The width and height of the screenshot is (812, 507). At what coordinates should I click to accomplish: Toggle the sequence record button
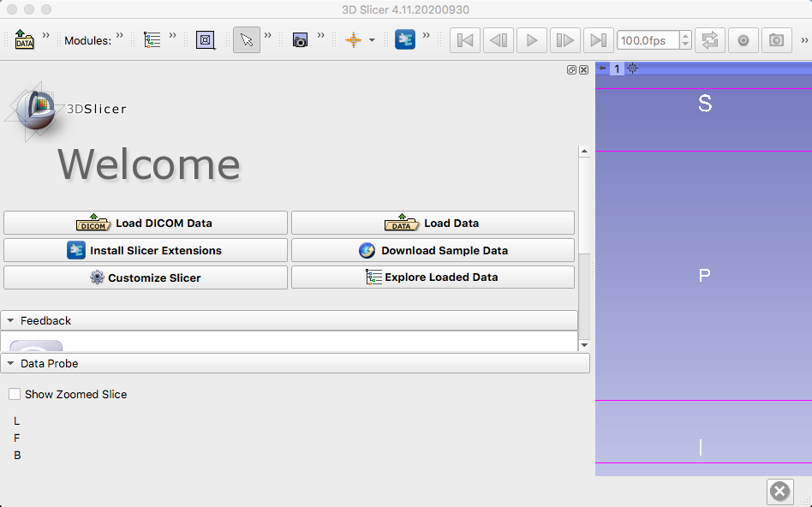743,40
